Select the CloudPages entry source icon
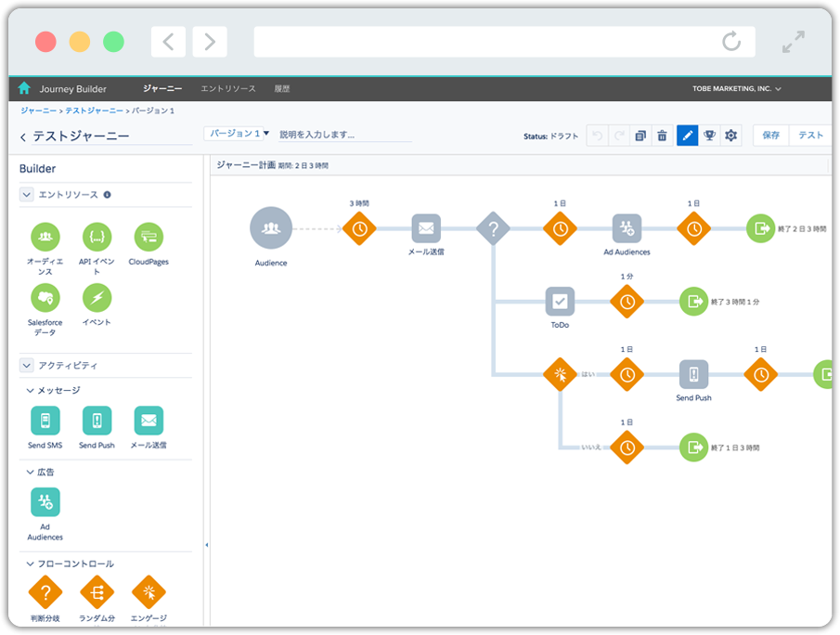Screen dimensions: 840x635 pyautogui.click(x=149, y=237)
